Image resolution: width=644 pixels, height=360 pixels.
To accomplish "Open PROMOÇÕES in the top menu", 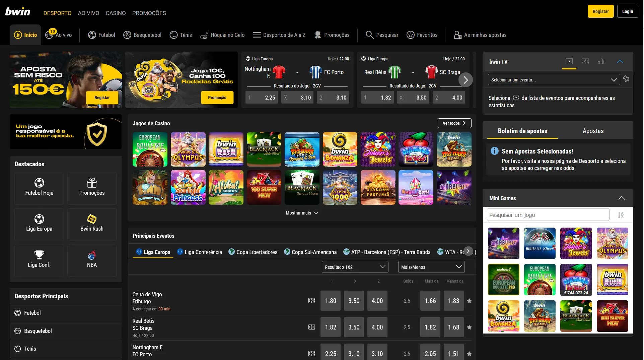I will [149, 13].
